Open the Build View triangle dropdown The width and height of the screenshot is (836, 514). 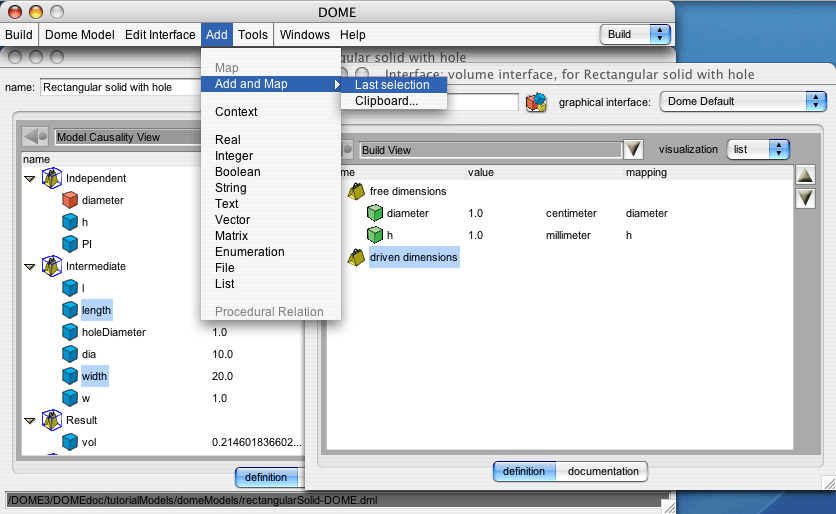(633, 149)
